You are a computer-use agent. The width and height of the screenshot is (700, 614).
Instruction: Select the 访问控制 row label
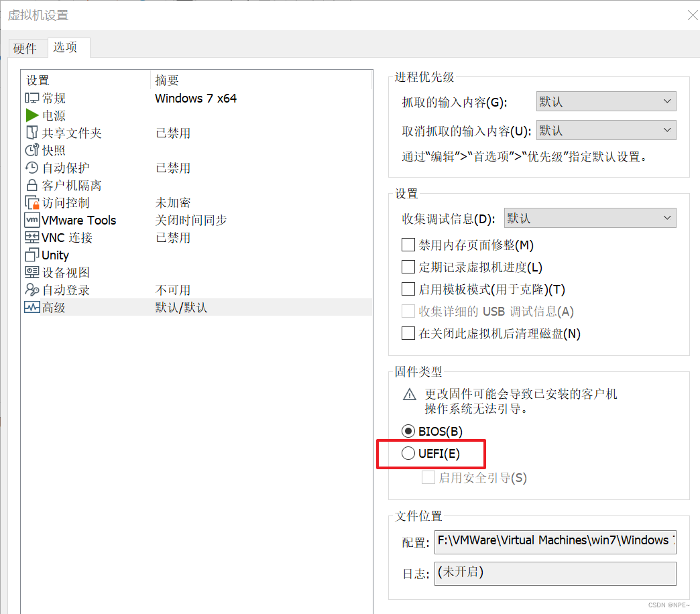coord(66,202)
